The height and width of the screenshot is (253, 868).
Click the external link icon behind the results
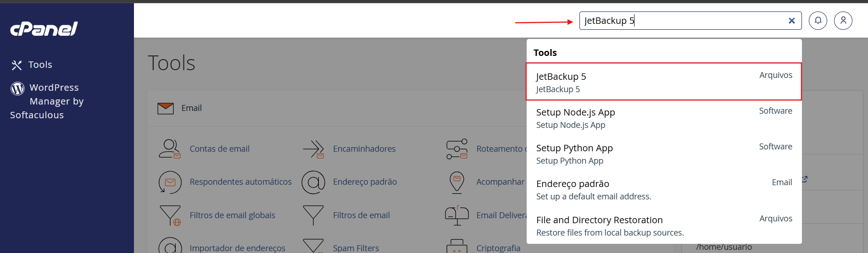pos(805,179)
